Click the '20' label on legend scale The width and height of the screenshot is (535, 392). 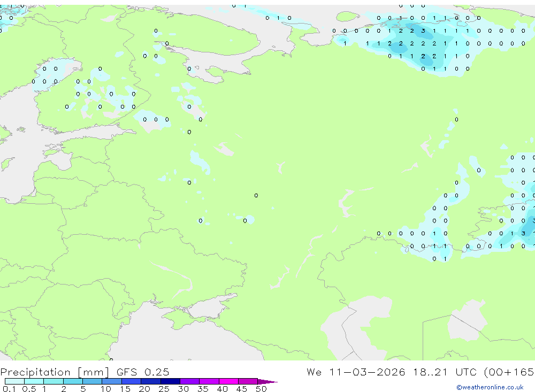pyautogui.click(x=144, y=389)
